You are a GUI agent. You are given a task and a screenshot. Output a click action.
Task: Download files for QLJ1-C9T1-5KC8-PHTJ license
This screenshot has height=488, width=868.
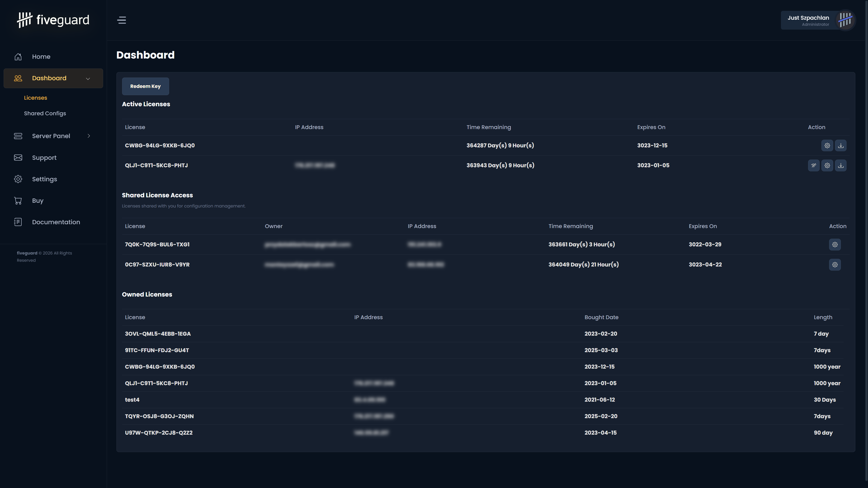[841, 165]
